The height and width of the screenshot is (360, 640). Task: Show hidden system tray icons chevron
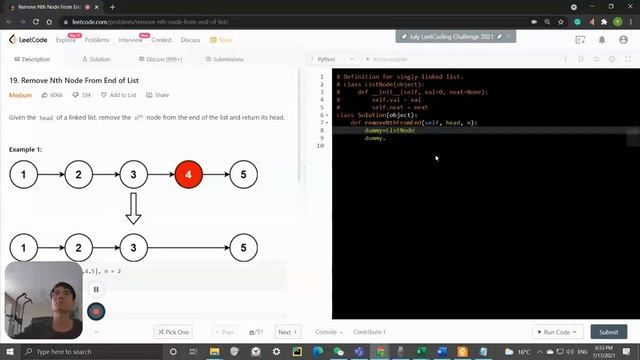(x=540, y=351)
